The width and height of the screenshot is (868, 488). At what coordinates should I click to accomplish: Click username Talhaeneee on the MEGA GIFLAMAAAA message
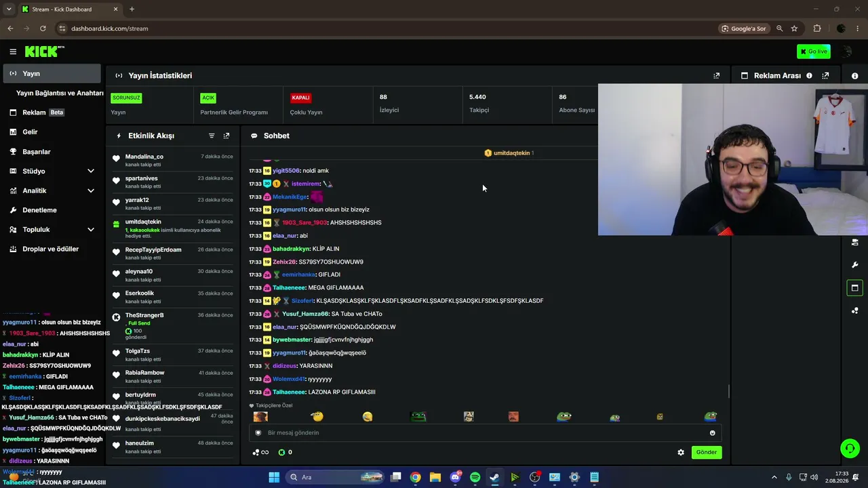(x=289, y=287)
